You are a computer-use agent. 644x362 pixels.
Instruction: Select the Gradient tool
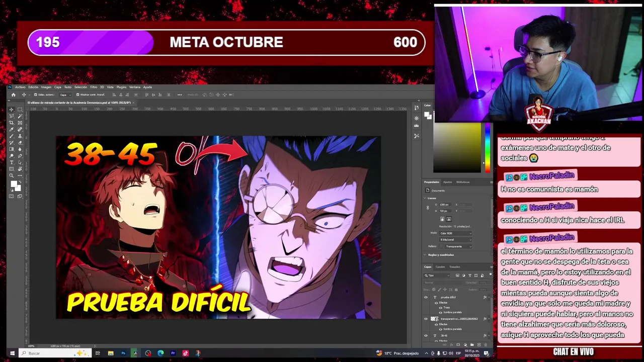click(11, 149)
